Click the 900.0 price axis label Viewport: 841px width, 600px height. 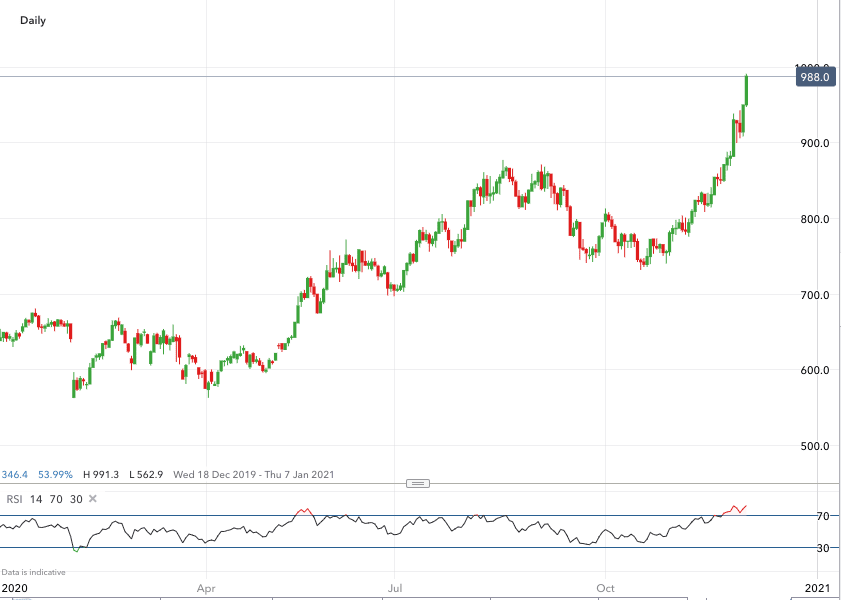pyautogui.click(x=814, y=143)
